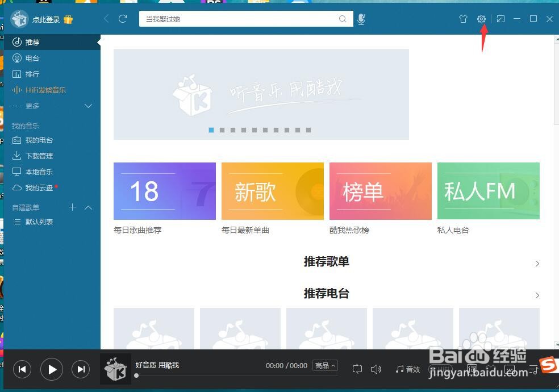Open 电台 in the sidebar

(52, 58)
